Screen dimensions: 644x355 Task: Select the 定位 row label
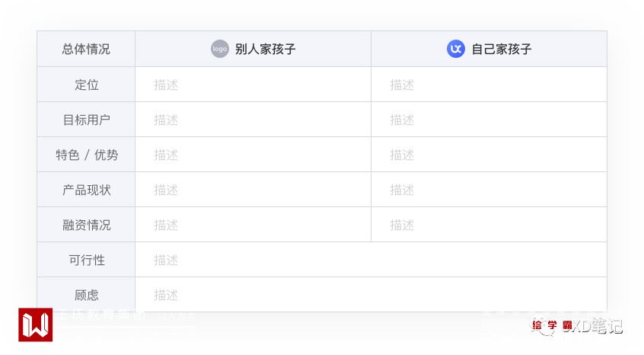[86, 85]
